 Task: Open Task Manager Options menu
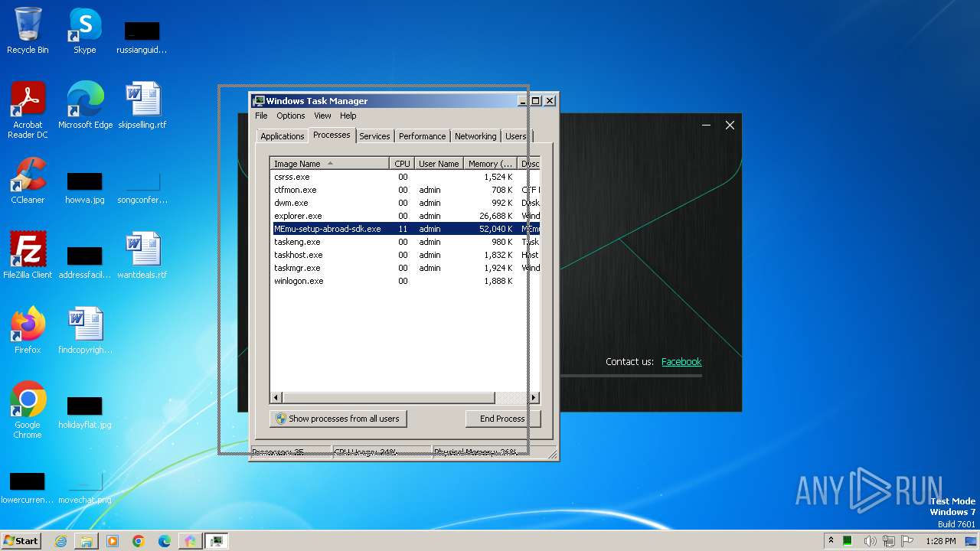[290, 116]
